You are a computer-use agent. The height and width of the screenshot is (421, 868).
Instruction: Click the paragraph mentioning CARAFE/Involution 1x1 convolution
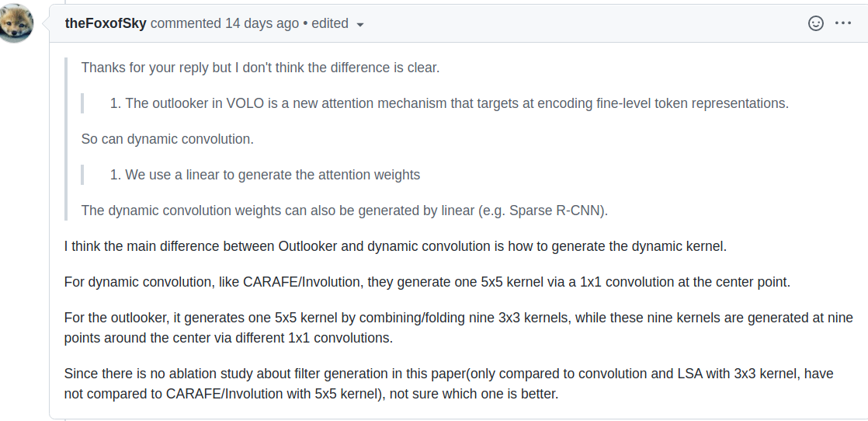tap(427, 282)
